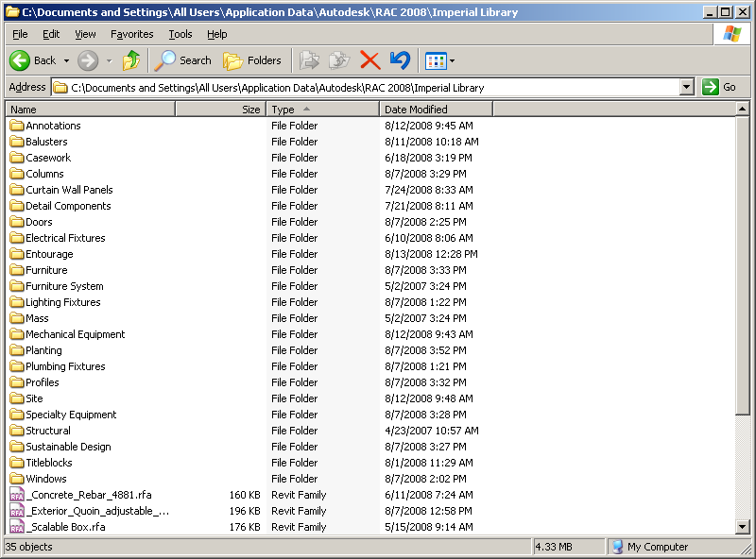Open the File menu
Viewport: 756px width, 559px height.
coord(20,34)
